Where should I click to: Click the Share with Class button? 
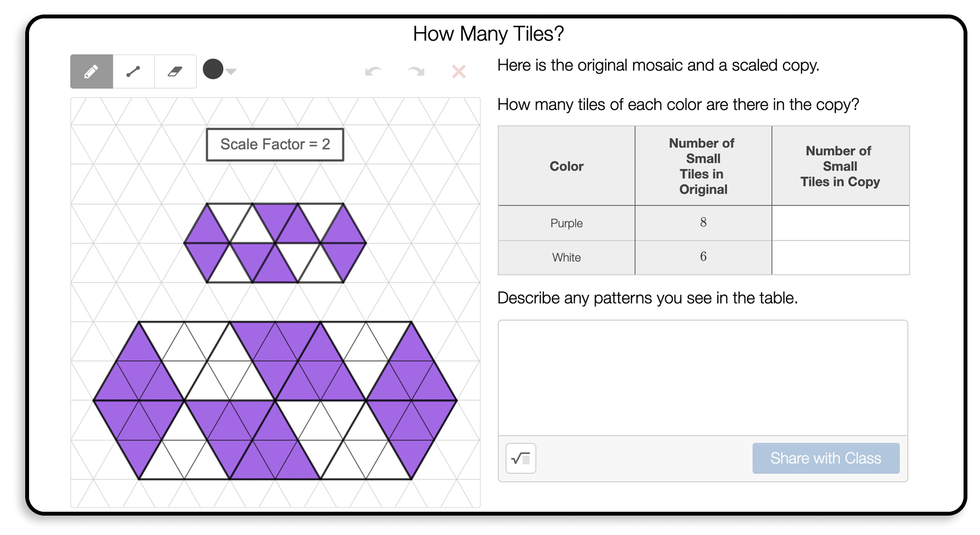(826, 476)
